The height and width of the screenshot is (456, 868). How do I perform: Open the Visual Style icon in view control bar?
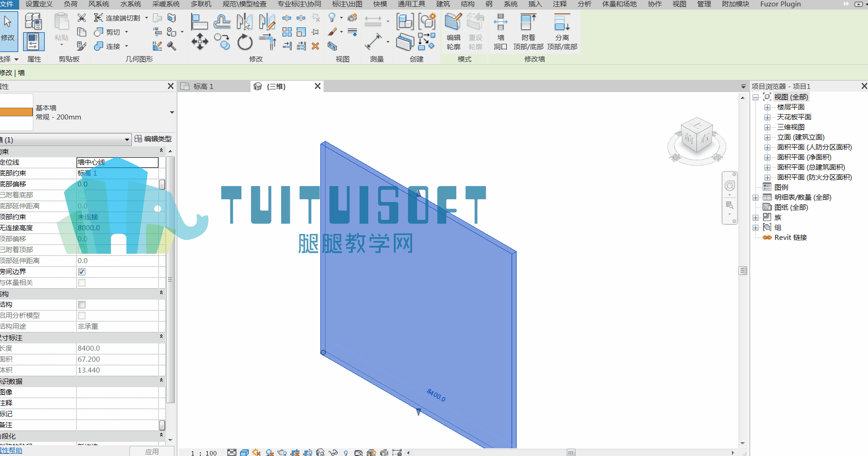pos(244,453)
